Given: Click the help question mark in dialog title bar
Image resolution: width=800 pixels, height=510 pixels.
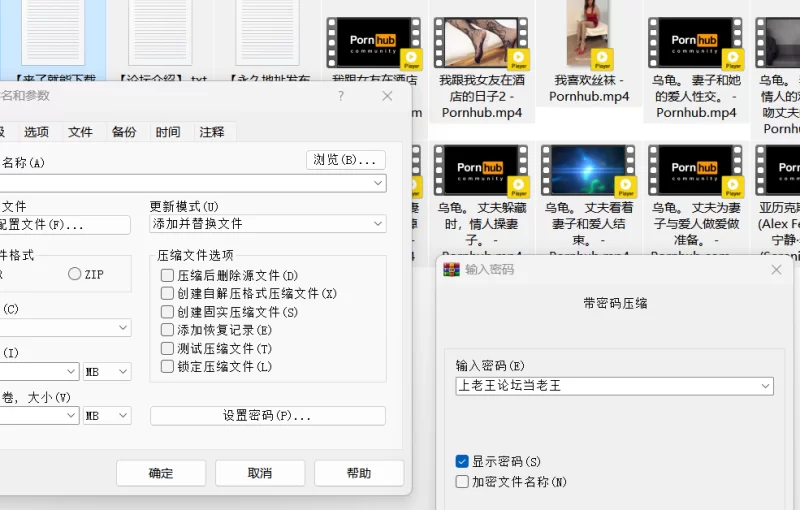Looking at the screenshot, I should (341, 96).
